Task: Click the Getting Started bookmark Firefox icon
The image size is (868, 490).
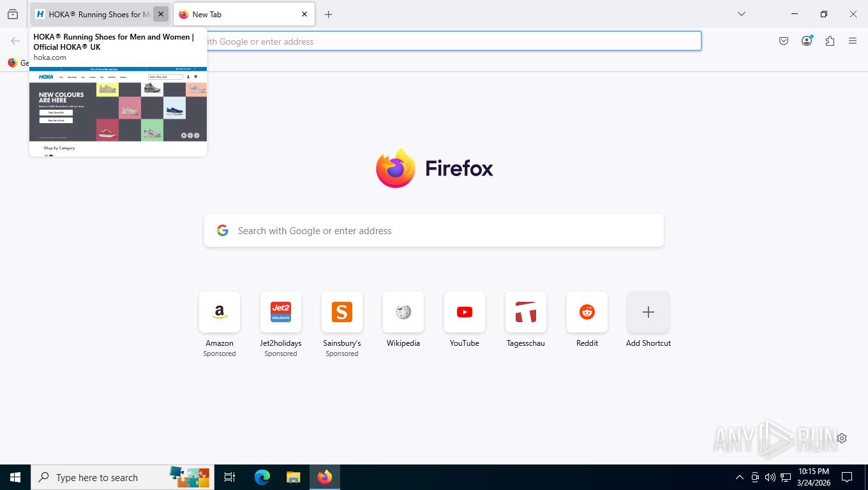Action: (12, 63)
